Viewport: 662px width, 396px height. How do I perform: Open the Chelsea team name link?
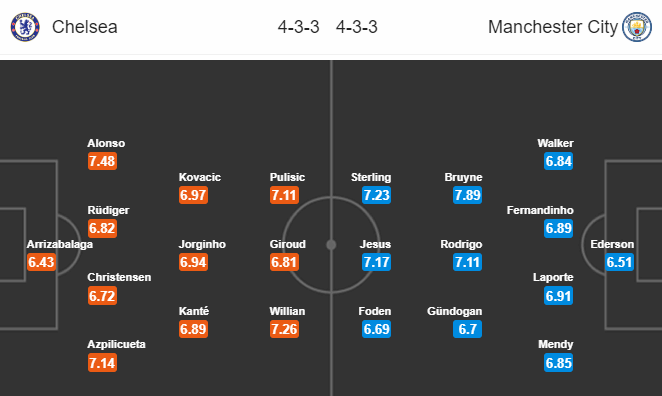pos(84,27)
